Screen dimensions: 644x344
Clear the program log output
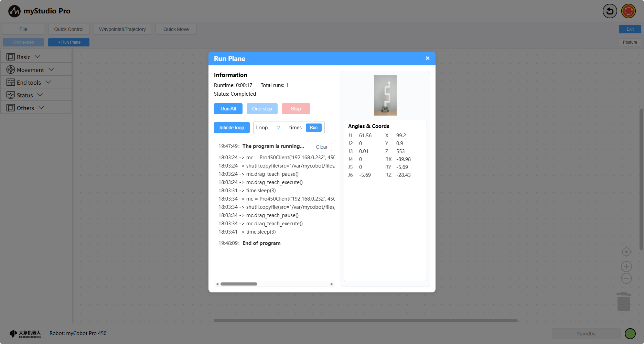coord(321,147)
